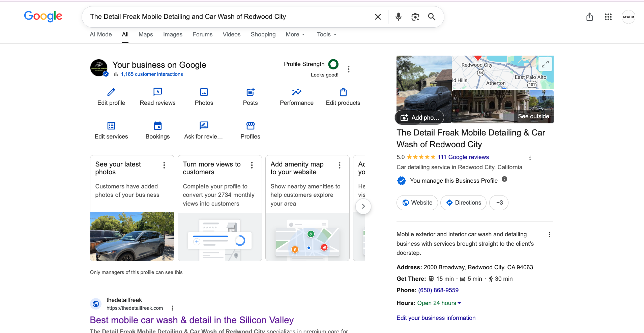The image size is (644, 333).
Task: Open the Photos icon in business tools
Action: [204, 92]
